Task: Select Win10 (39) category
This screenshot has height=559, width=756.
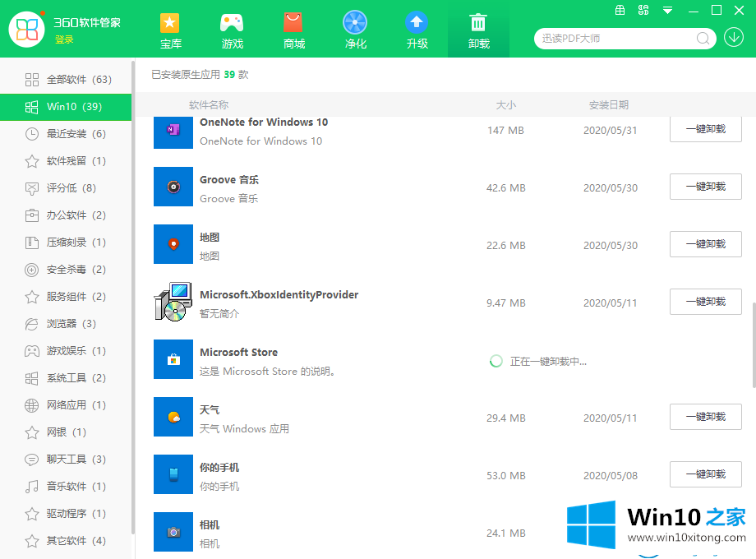Action: [x=66, y=107]
